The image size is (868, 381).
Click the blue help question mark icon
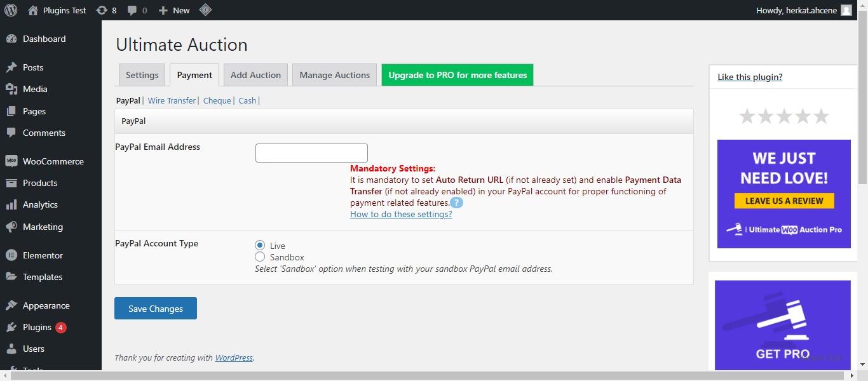coord(456,203)
